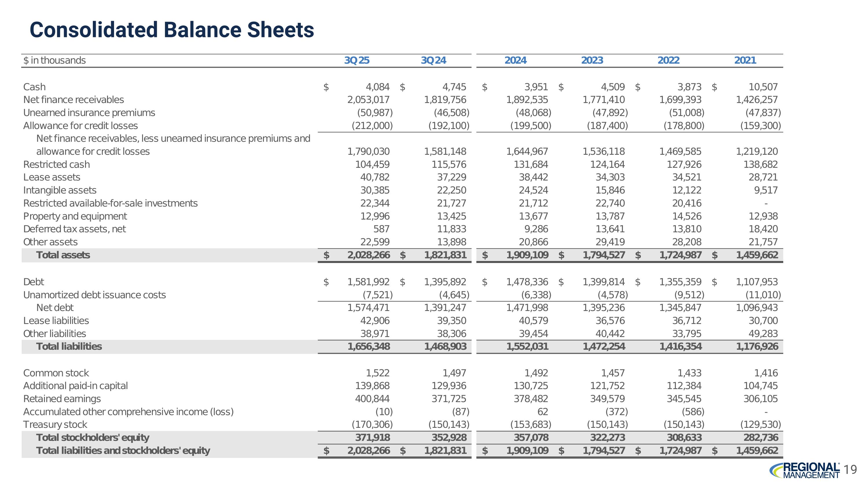This screenshot has height=488, width=868.
Task: Select the Total liabilities row label
Action: tap(69, 346)
